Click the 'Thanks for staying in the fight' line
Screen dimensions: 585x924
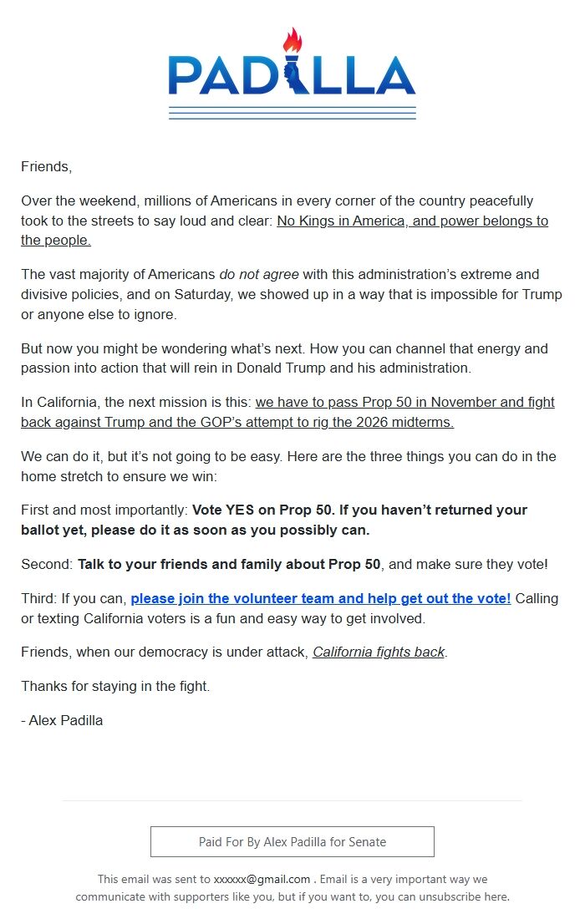(115, 687)
